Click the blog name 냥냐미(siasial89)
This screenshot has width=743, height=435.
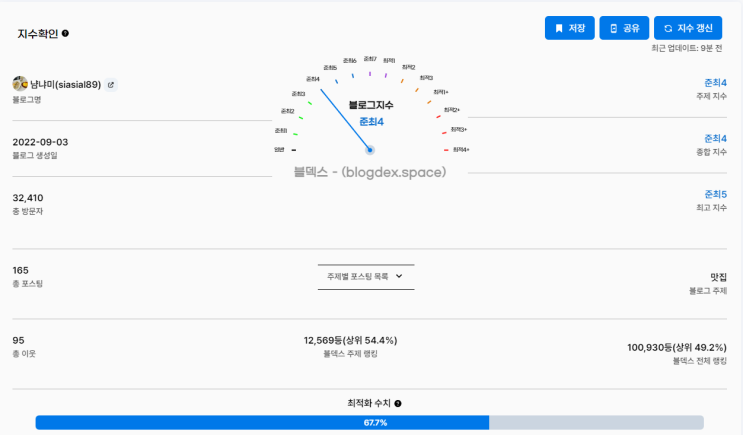[x=65, y=84]
